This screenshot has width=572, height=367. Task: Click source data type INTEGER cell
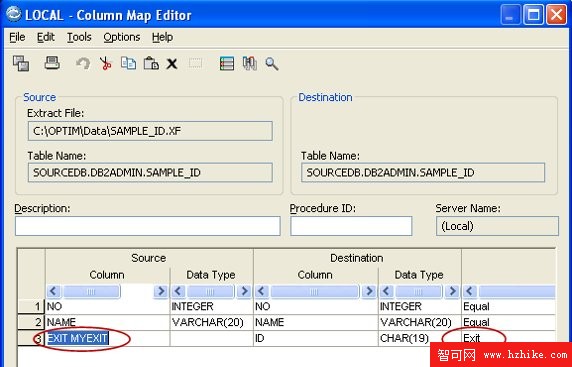212,306
